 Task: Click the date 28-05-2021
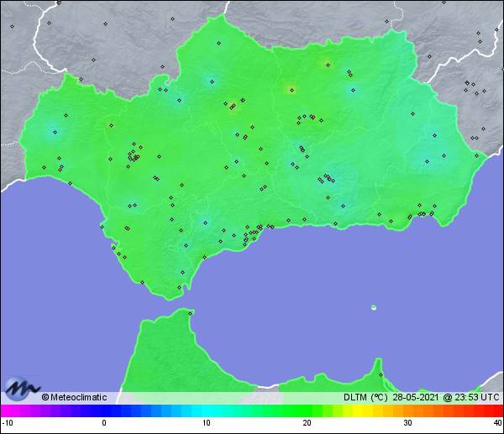click(416, 397)
